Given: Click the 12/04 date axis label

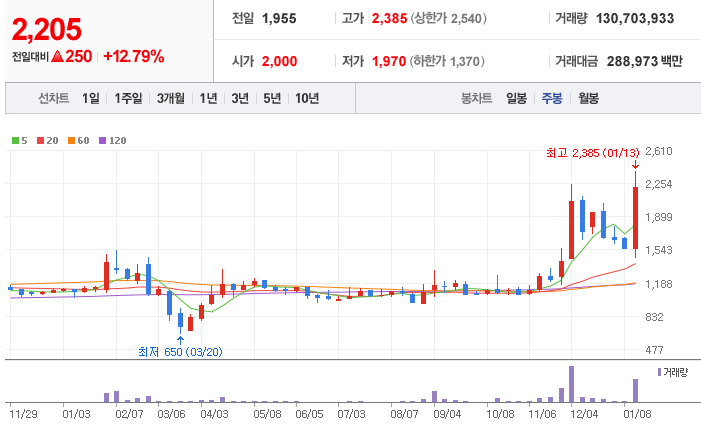Looking at the screenshot, I should (584, 414).
